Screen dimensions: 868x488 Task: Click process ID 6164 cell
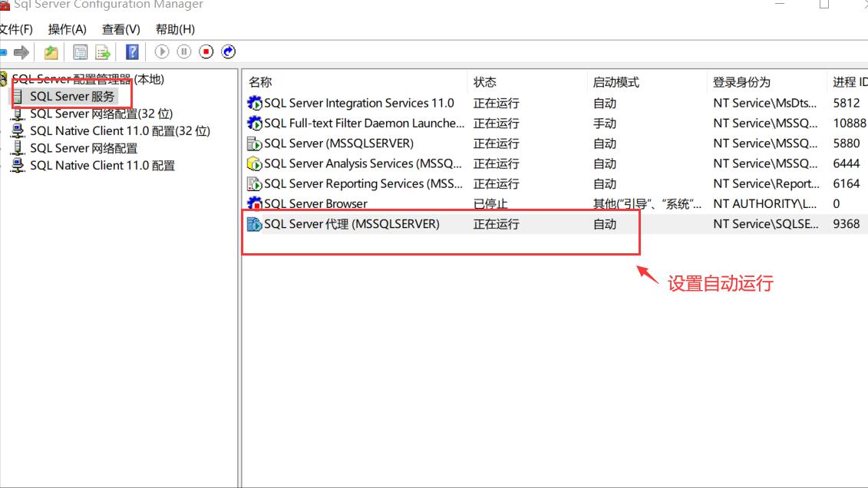(847, 183)
